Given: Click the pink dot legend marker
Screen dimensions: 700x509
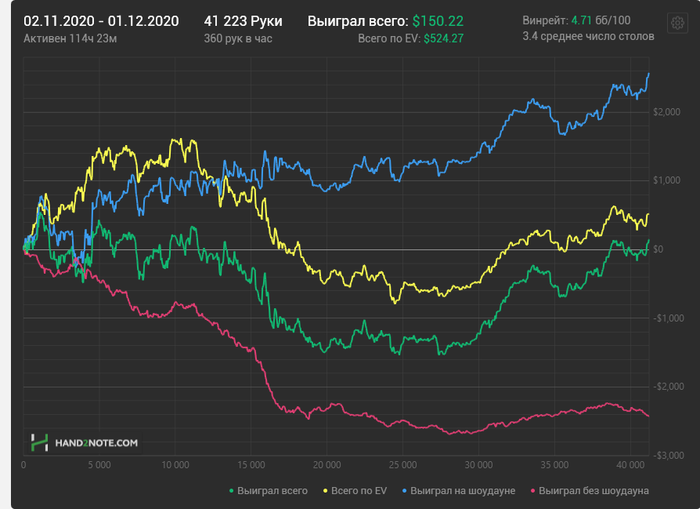Looking at the screenshot, I should 533,491.
